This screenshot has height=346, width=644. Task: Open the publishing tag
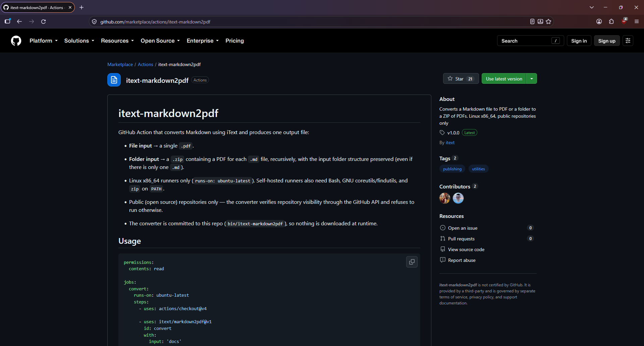pos(452,169)
